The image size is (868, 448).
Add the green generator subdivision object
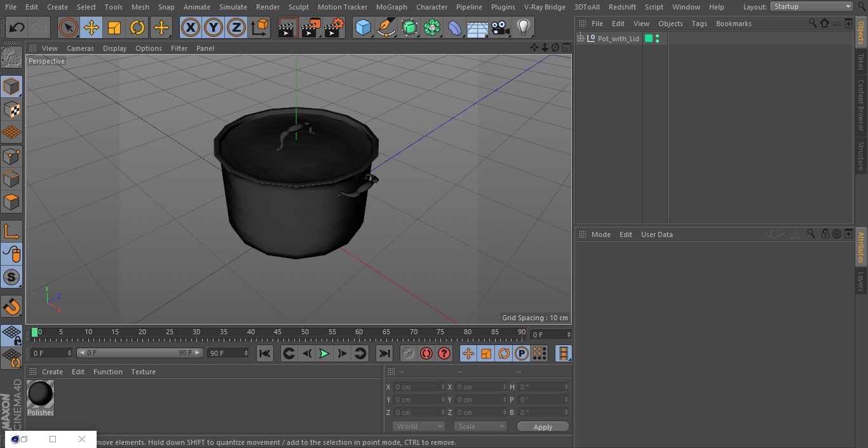point(409,28)
